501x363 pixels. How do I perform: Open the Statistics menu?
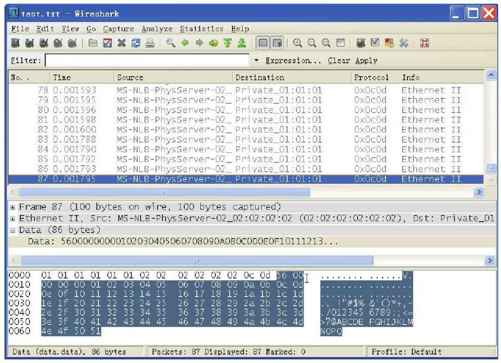[x=202, y=29]
